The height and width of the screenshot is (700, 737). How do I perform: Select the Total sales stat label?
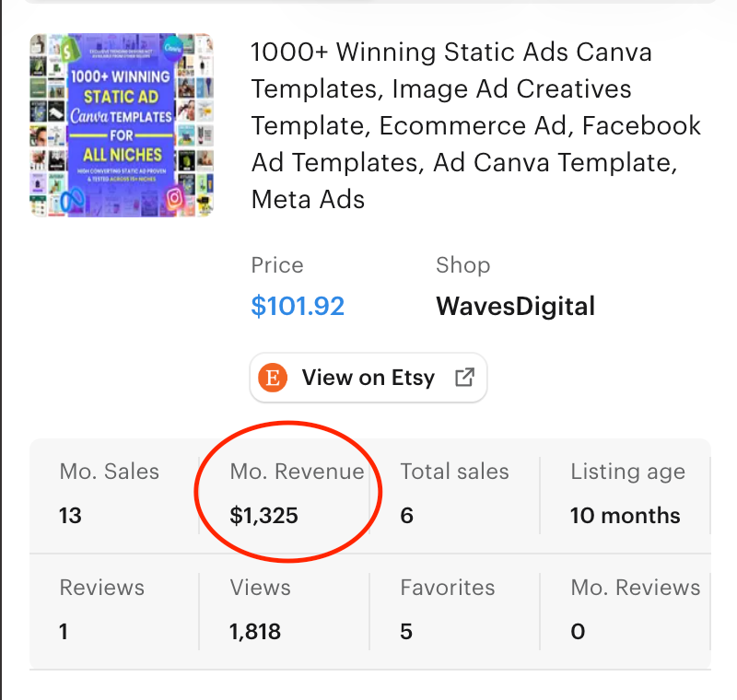[454, 472]
